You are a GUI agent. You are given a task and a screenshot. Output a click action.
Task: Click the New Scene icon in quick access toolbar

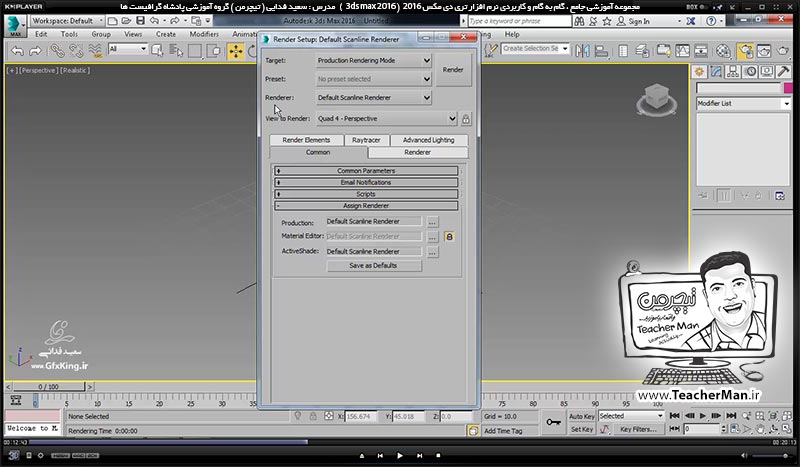pyautogui.click(x=113, y=21)
